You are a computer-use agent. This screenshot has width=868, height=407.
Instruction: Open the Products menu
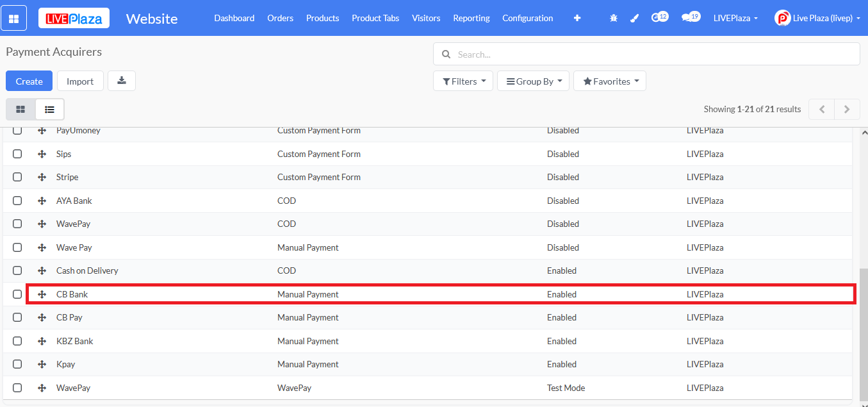coord(323,18)
